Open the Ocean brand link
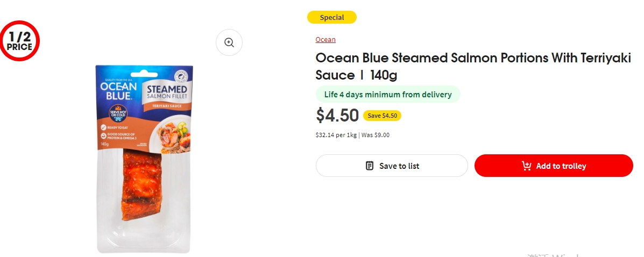Screen dimensions: 644x257 click(x=325, y=39)
